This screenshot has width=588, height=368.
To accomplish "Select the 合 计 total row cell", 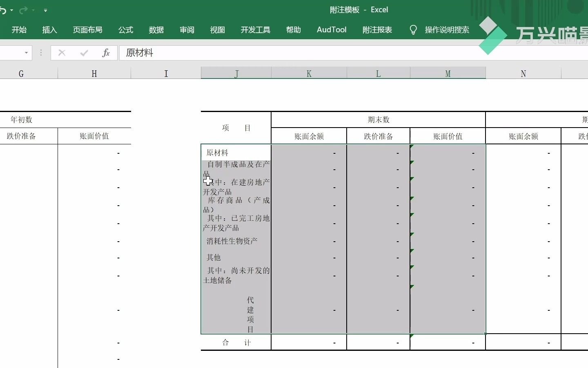I will (x=236, y=342).
